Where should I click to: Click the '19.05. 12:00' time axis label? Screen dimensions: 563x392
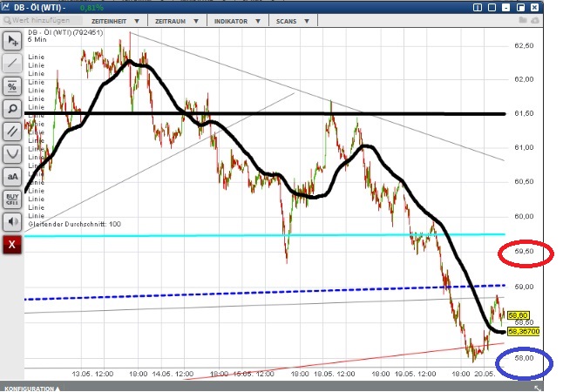click(415, 374)
